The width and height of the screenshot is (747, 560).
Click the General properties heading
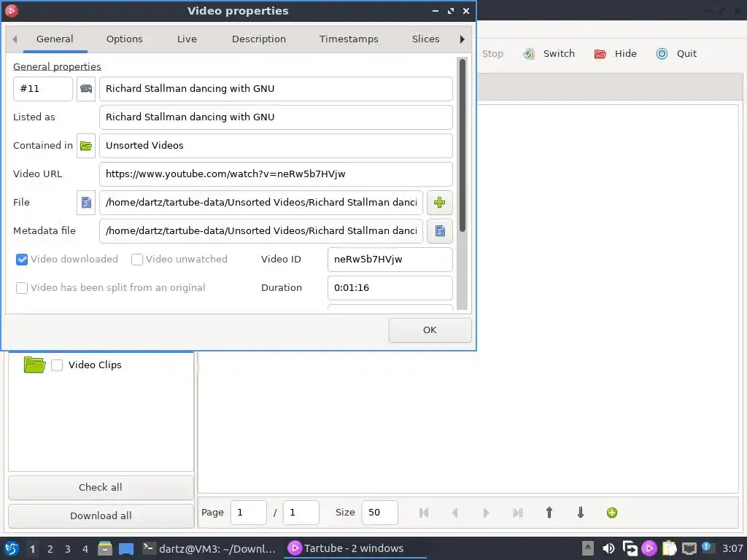[57, 66]
